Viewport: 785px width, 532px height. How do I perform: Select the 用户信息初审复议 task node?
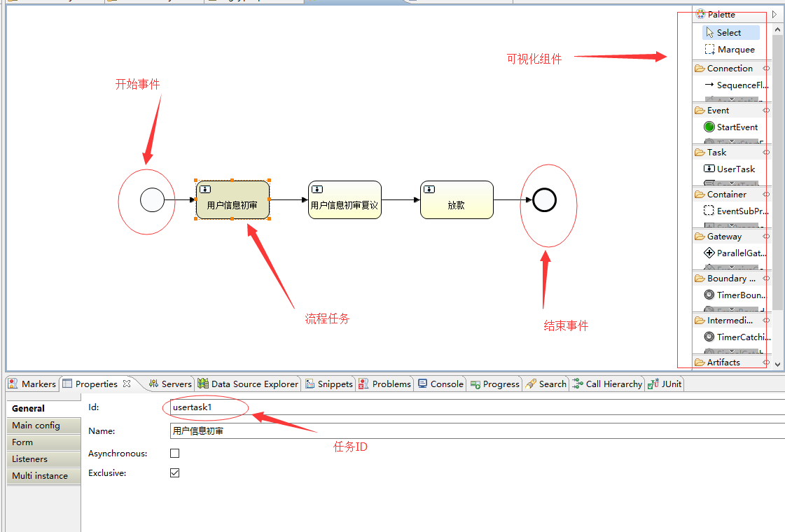(345, 200)
